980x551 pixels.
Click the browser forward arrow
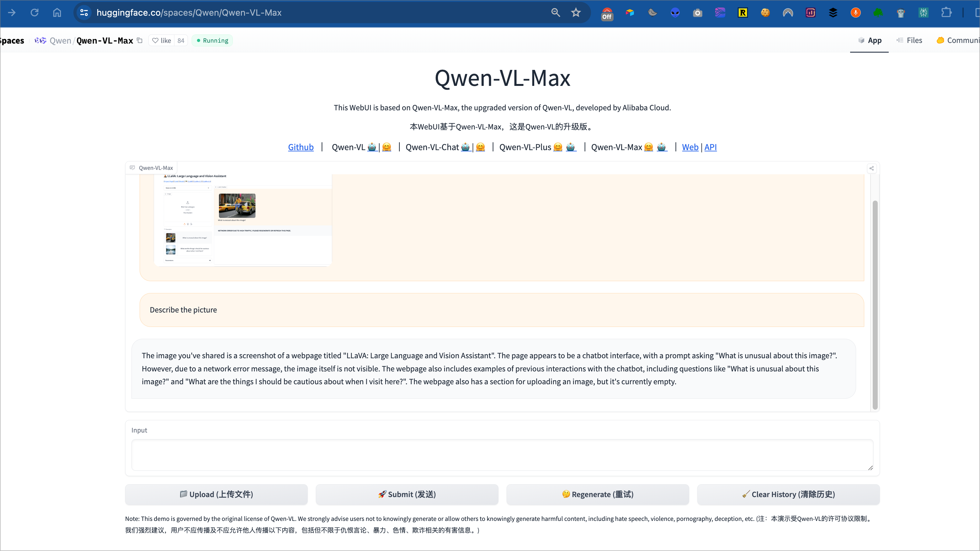(x=12, y=13)
